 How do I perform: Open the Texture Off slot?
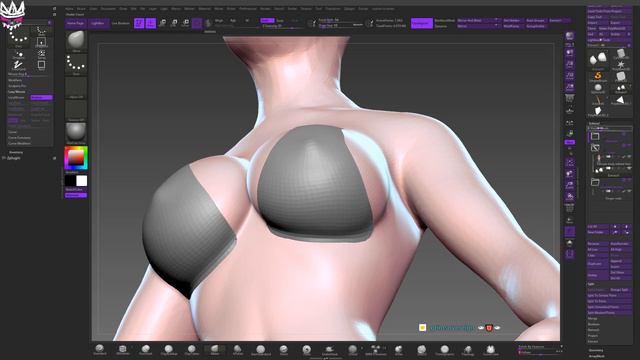(76, 110)
